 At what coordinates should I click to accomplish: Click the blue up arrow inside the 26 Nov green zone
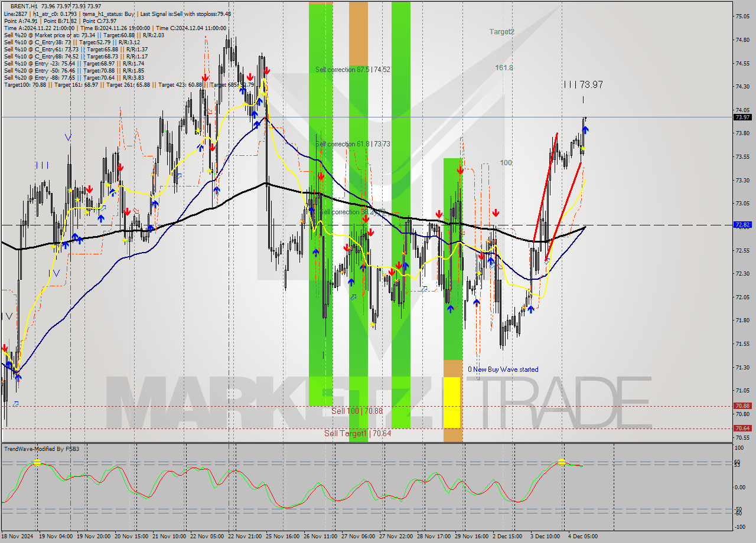[x=315, y=253]
